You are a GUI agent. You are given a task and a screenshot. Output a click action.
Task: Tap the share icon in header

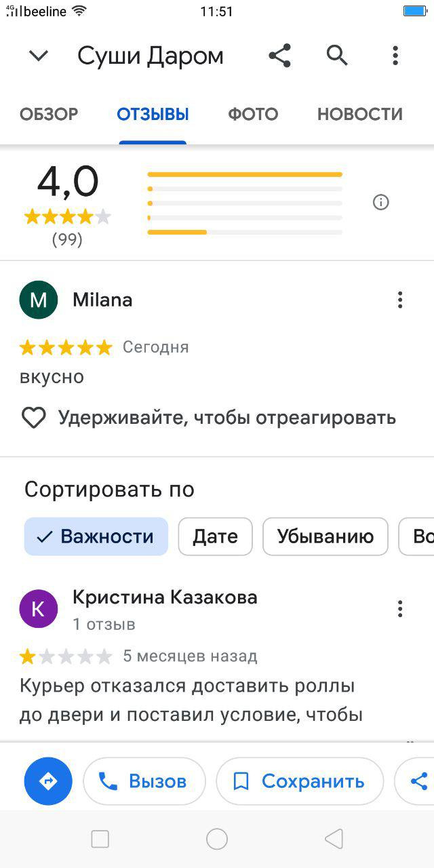[x=279, y=56]
